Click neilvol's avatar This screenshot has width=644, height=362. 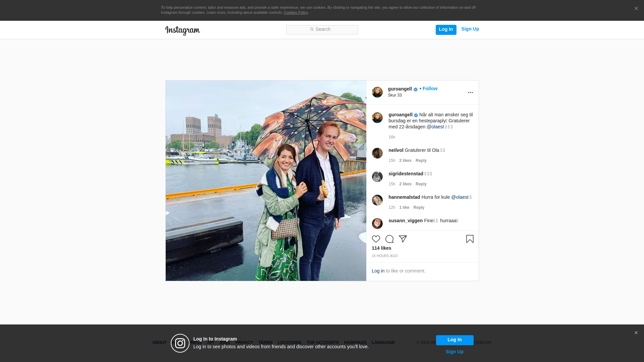[x=377, y=153]
